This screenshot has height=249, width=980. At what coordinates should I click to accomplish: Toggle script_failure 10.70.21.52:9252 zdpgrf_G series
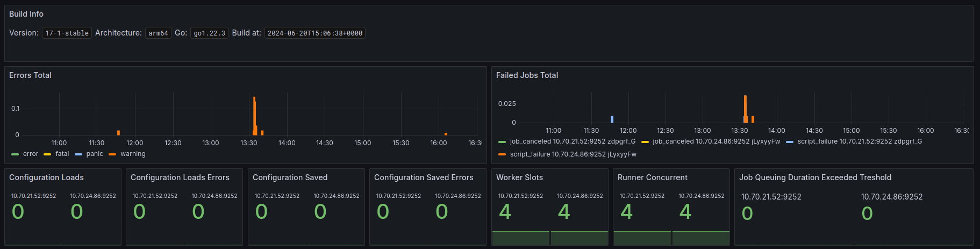click(x=860, y=141)
